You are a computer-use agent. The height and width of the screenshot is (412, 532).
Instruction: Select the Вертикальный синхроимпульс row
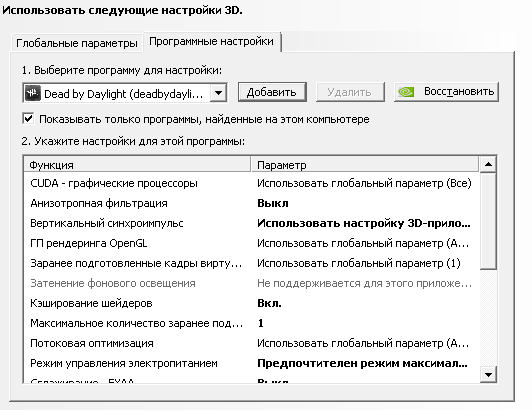coord(252,223)
